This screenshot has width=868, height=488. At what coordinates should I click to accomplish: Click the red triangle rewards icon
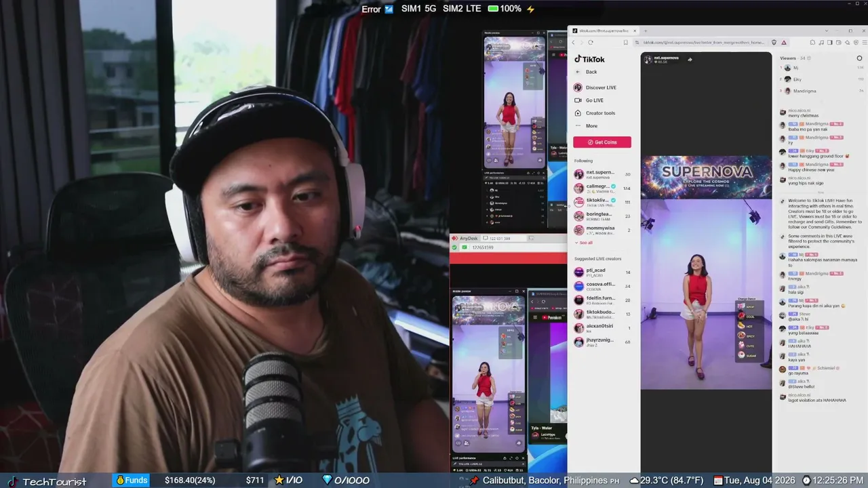(x=784, y=42)
